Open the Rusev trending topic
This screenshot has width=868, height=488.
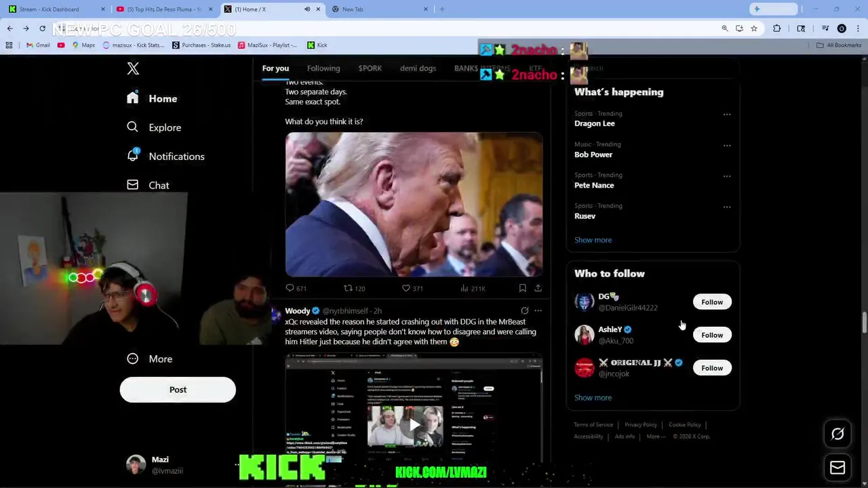click(x=585, y=216)
